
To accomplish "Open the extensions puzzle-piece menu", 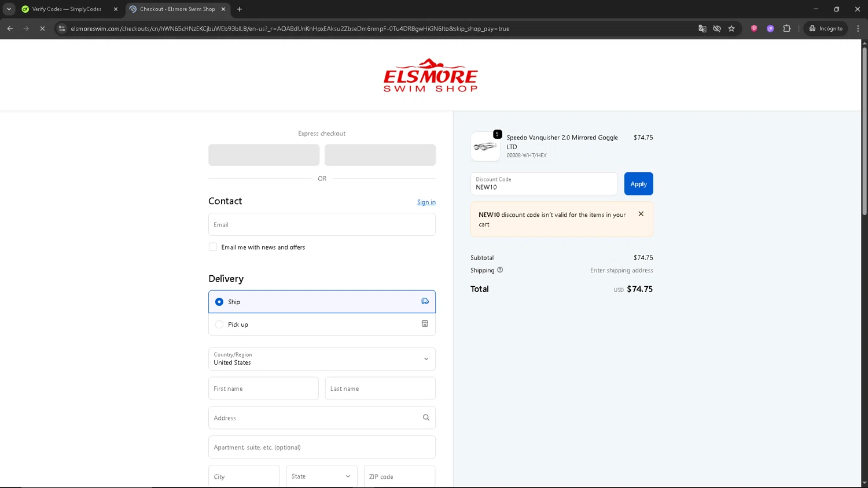I will tap(786, 28).
